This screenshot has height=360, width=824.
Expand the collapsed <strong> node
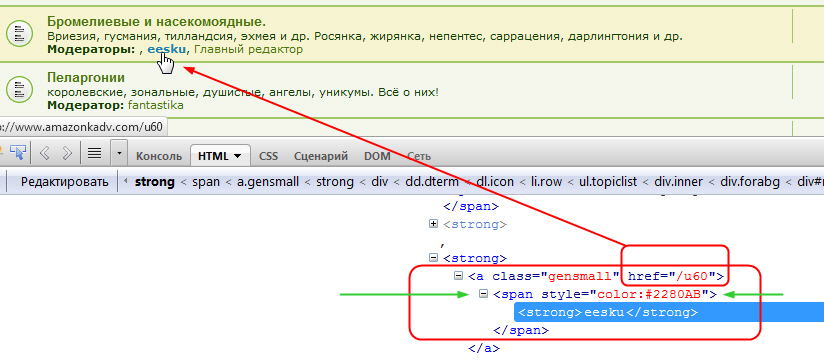coord(434,224)
